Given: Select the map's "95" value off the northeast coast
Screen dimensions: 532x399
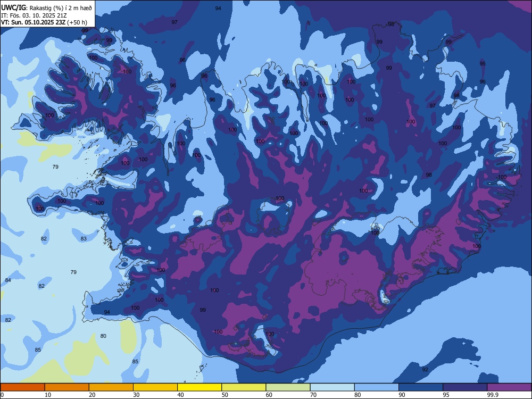Looking at the screenshot, I should [483, 63].
